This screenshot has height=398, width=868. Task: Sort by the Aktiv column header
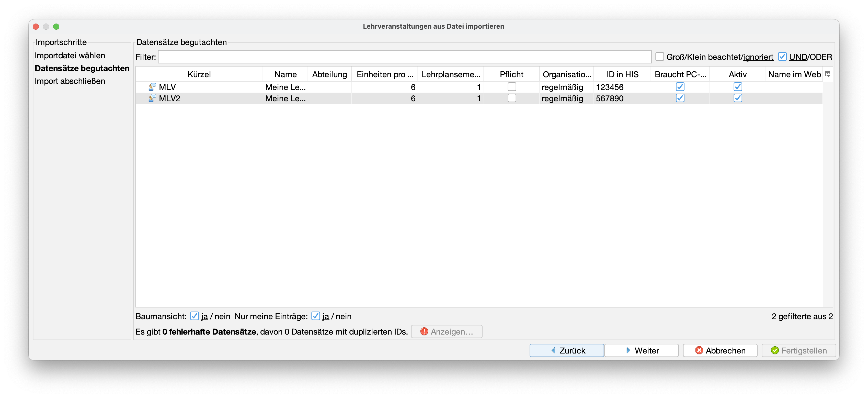(738, 74)
